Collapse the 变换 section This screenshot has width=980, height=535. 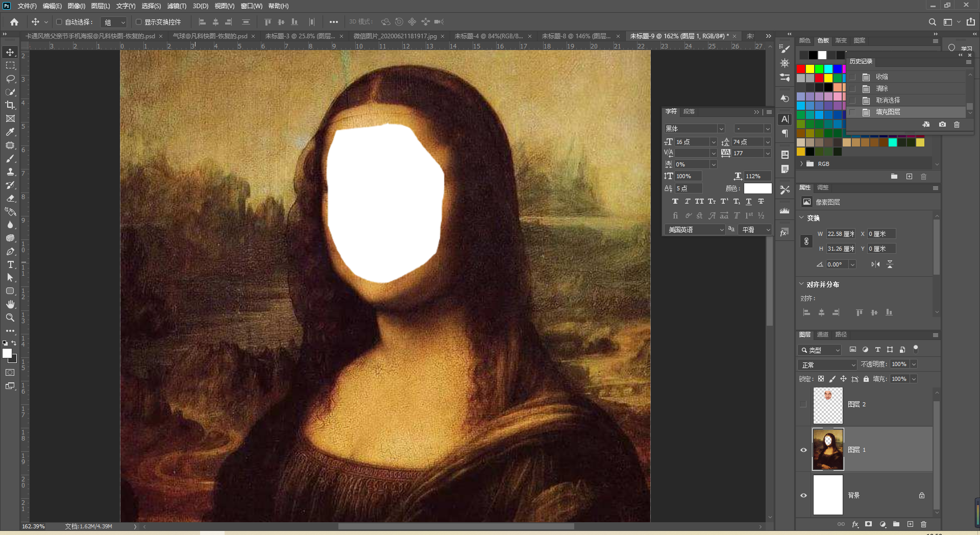[x=801, y=217]
